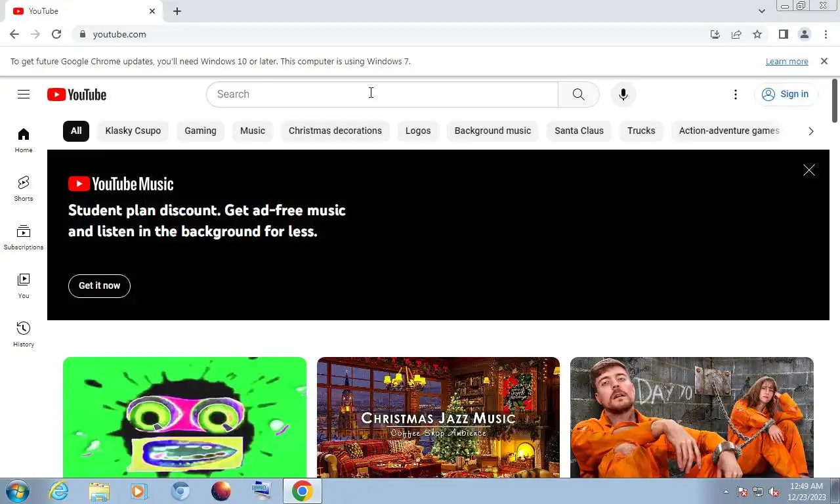The image size is (840, 504).
Task: Select the Klasky Csupo chip
Action: click(133, 131)
